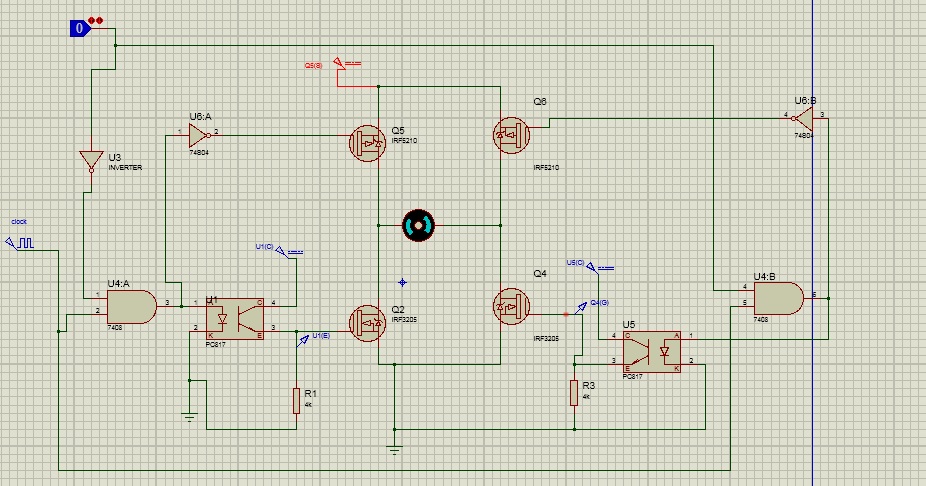Viewport: 926px width, 486px height.
Task: Click the 4k value under R3
Action: (x=586, y=397)
